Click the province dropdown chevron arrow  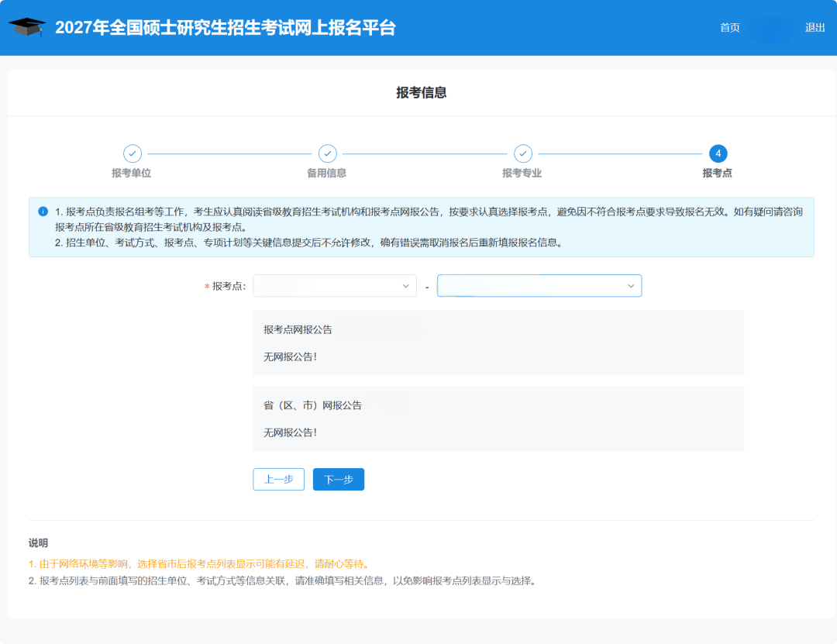click(x=405, y=286)
